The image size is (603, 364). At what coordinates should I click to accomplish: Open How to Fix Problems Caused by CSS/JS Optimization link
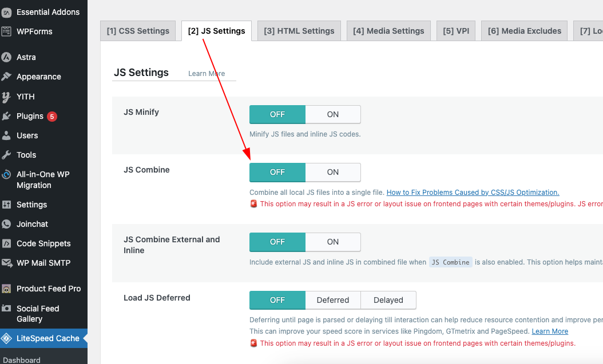473,193
